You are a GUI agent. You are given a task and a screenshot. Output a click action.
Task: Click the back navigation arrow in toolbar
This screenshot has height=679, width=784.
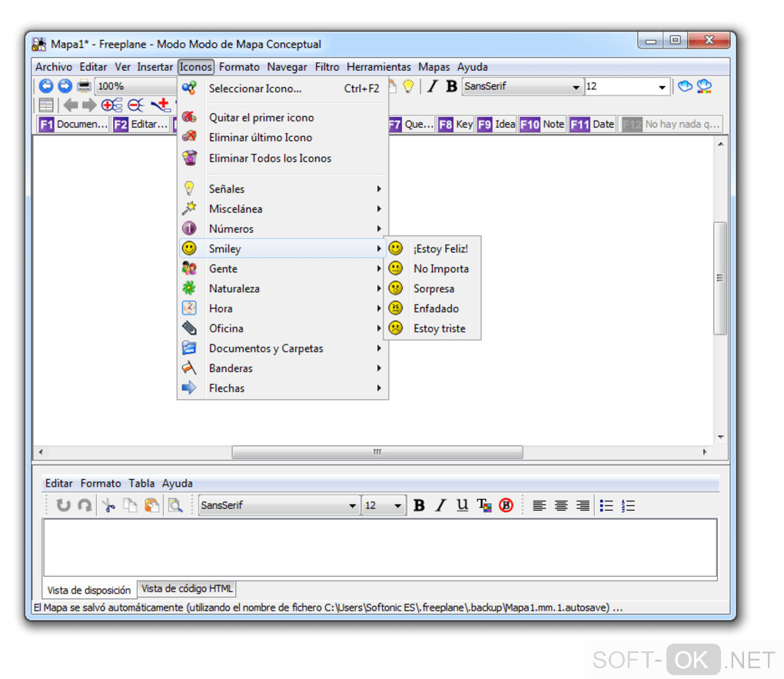46,86
